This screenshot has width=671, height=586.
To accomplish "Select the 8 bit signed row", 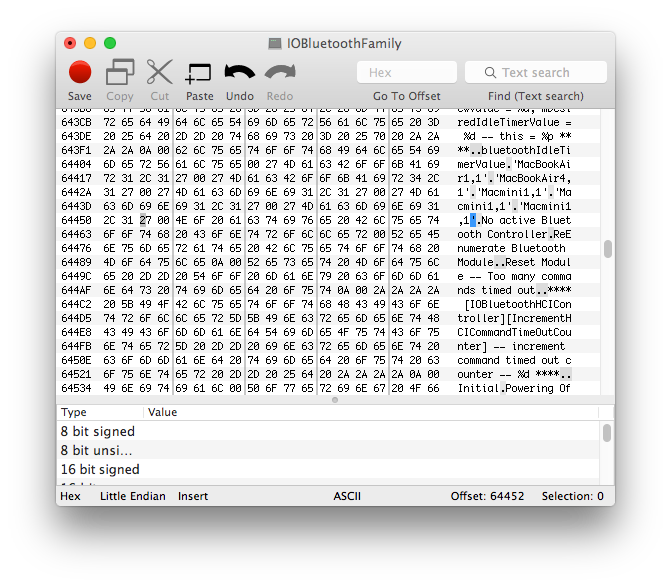I will (328, 431).
